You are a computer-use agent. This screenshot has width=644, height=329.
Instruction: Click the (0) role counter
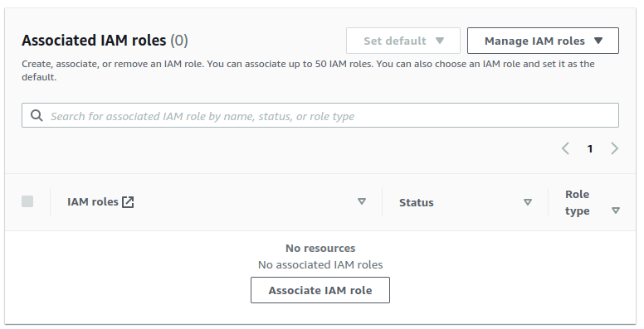click(x=179, y=41)
